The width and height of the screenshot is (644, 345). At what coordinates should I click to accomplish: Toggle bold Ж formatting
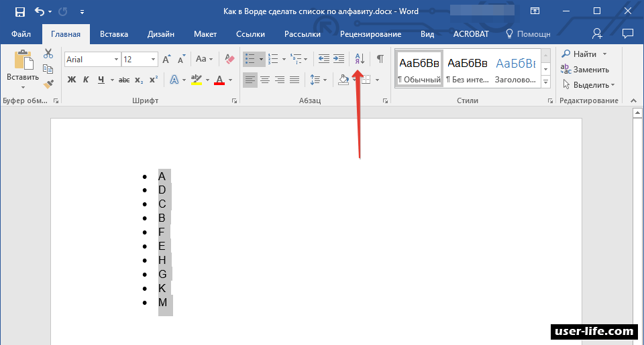[72, 80]
